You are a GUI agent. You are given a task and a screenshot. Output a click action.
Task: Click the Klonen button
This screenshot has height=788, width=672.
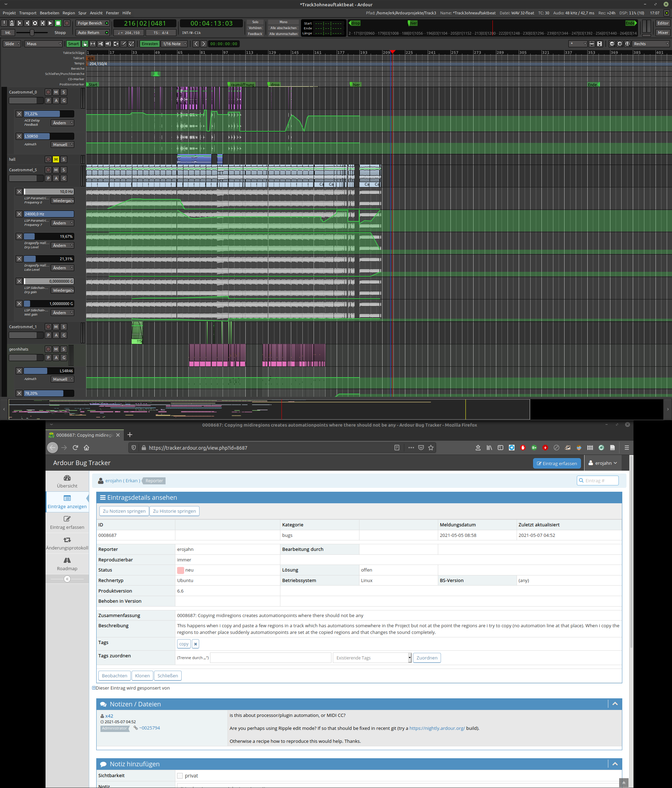[x=142, y=676]
